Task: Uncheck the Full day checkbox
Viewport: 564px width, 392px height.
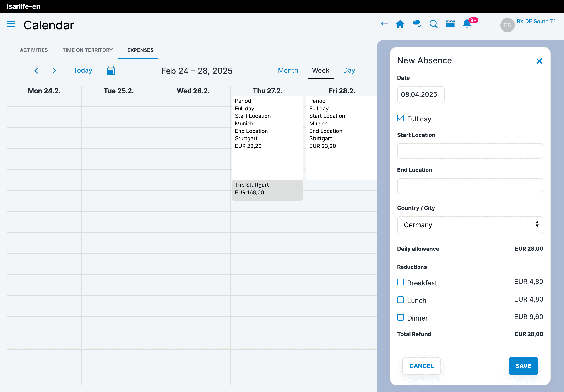Action: pos(401,118)
